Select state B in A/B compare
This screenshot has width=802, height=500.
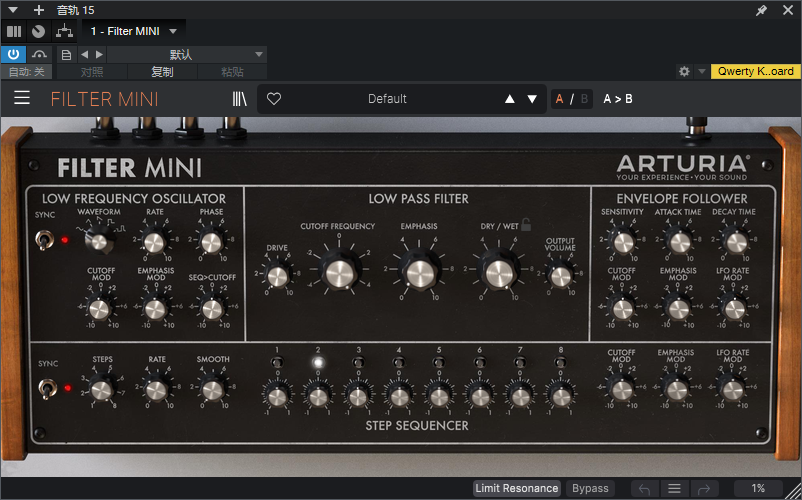[x=584, y=99]
